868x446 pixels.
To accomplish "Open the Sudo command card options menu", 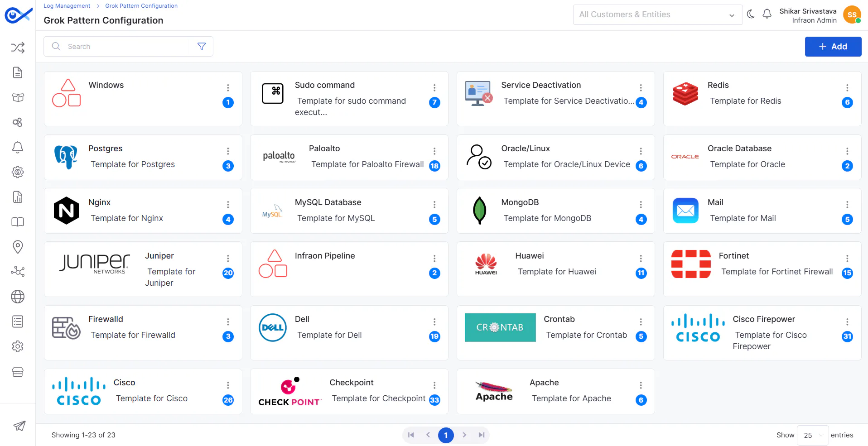I will point(434,87).
